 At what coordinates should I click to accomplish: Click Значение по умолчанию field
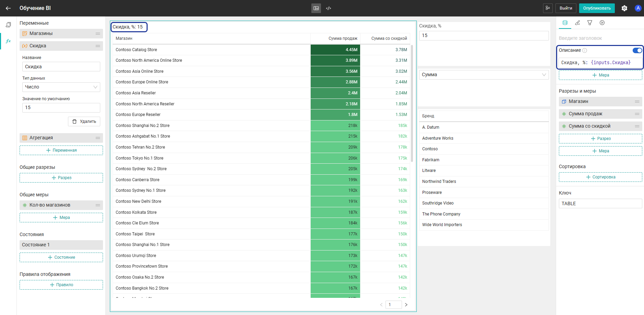click(61, 108)
